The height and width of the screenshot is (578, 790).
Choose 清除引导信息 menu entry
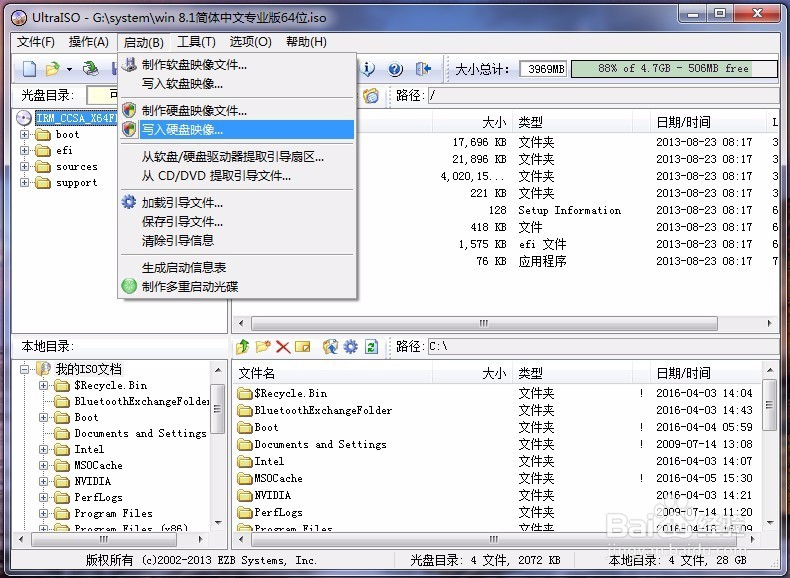coord(237,240)
